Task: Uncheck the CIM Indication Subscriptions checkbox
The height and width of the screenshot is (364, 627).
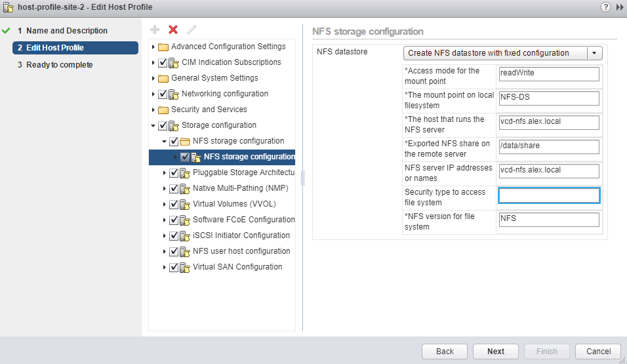Action: point(163,63)
